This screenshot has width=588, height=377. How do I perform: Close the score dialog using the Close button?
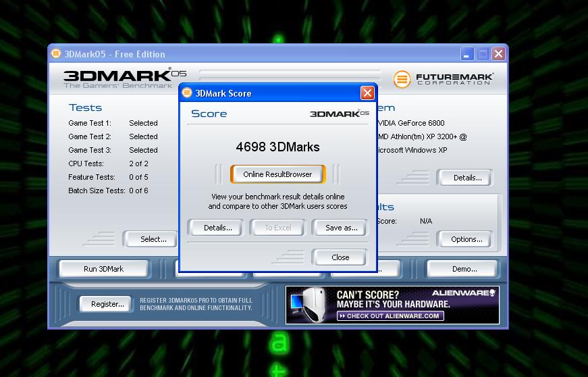pyautogui.click(x=340, y=257)
